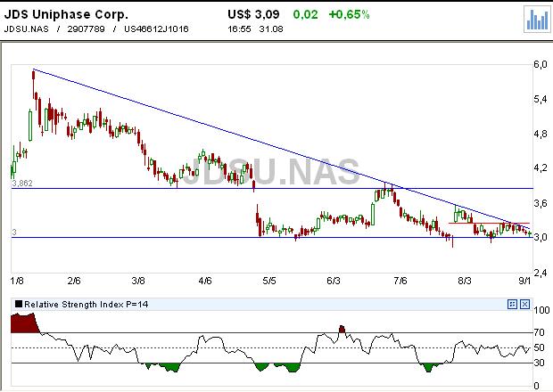
Task: Click the 9/1 date axis label
Action: coord(524,281)
